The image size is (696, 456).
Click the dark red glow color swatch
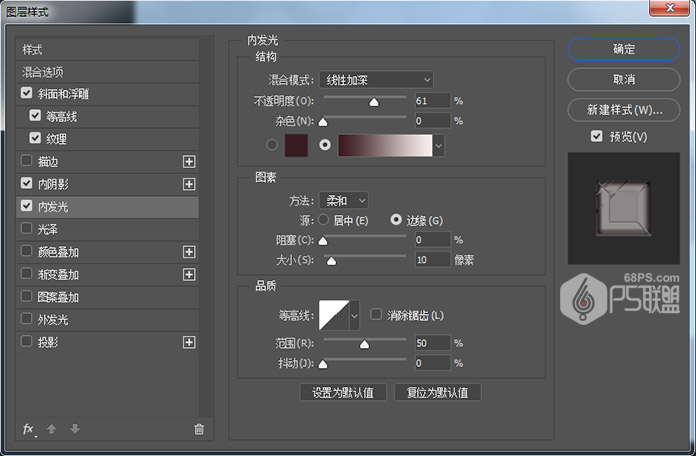click(296, 144)
